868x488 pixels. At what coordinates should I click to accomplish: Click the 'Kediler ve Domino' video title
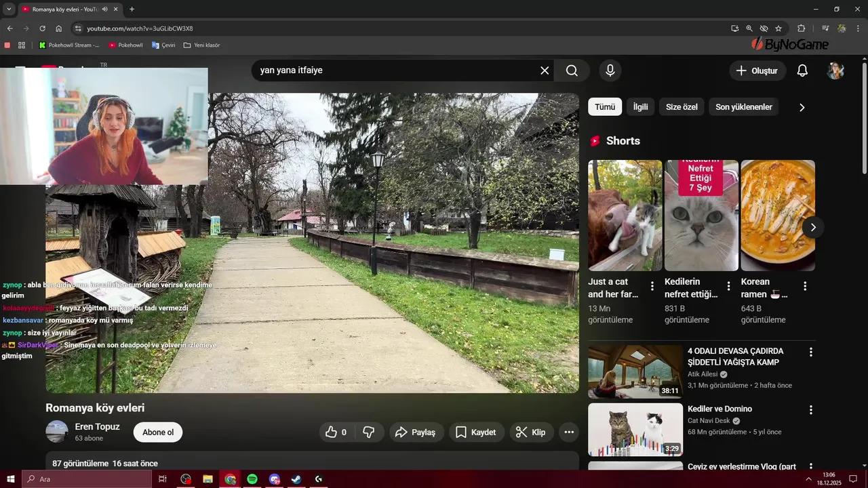click(x=719, y=409)
